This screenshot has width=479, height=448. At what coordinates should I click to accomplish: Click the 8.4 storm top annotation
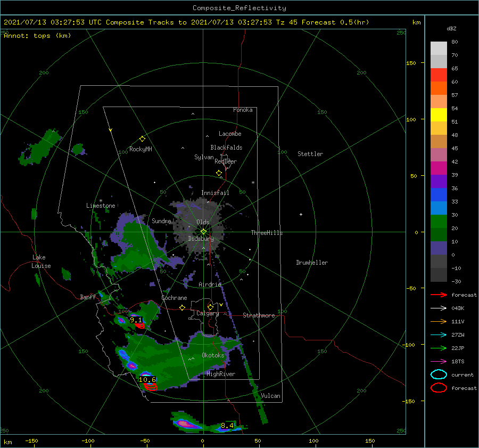coord(227,426)
